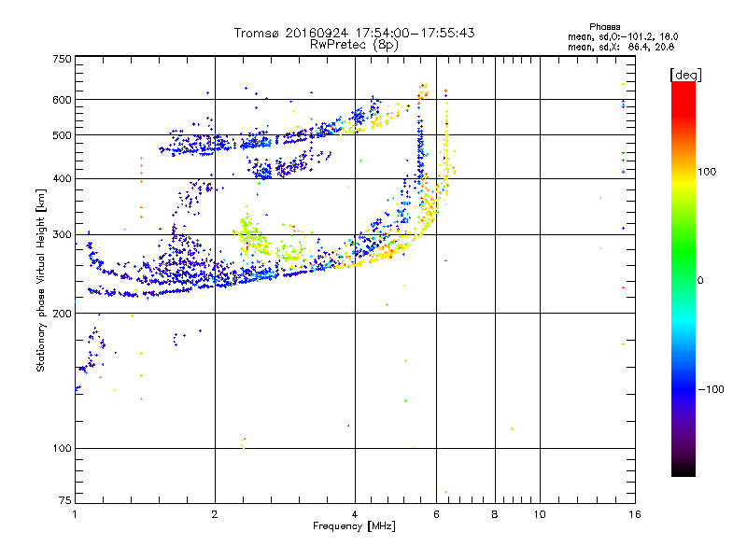Click the 750 height axis tick label
The height and width of the screenshot is (560, 747).
[62, 59]
